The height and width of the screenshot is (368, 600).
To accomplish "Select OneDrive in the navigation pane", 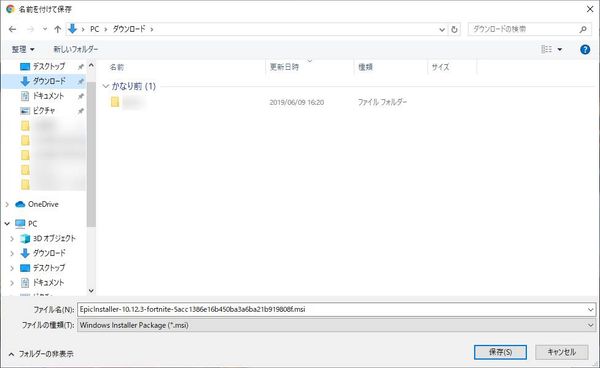I will point(43,204).
